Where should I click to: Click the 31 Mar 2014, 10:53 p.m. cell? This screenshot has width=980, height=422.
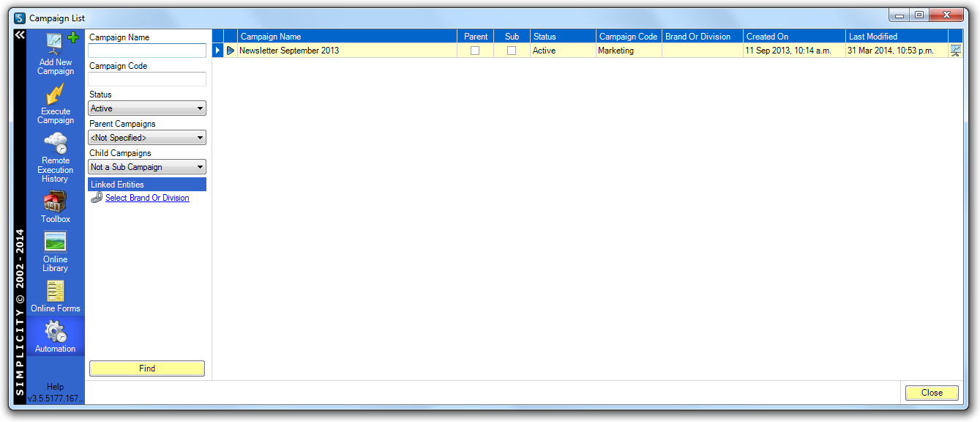(897, 51)
